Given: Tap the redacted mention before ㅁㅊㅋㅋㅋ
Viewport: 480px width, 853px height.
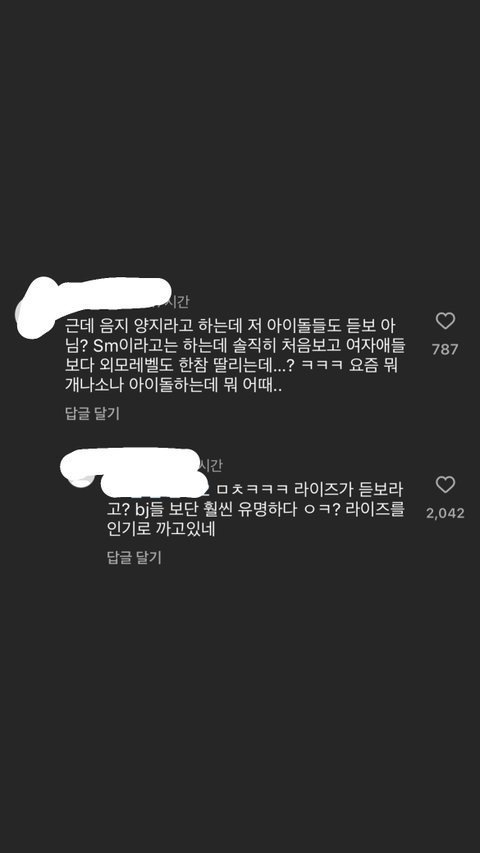Looking at the screenshot, I should 155,485.
